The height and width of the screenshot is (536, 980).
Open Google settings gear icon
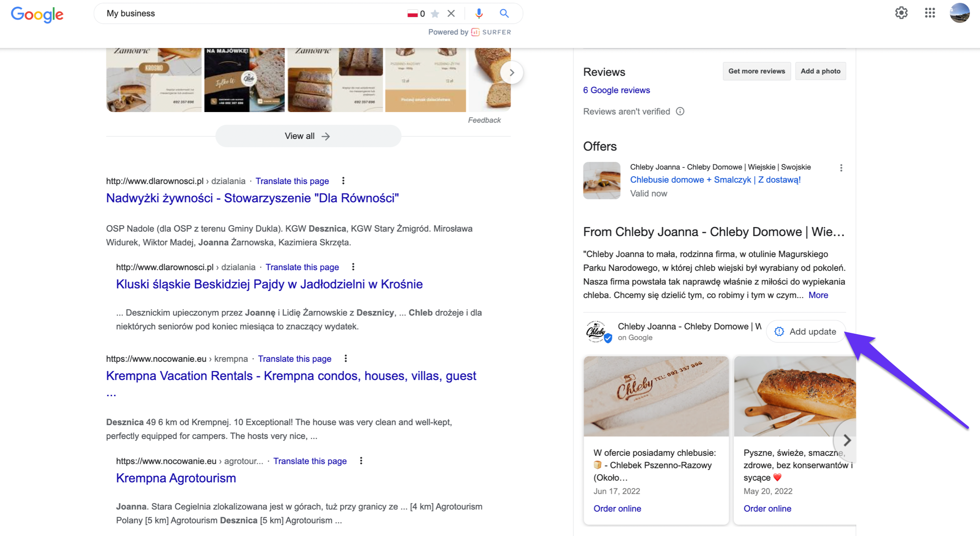coord(901,13)
